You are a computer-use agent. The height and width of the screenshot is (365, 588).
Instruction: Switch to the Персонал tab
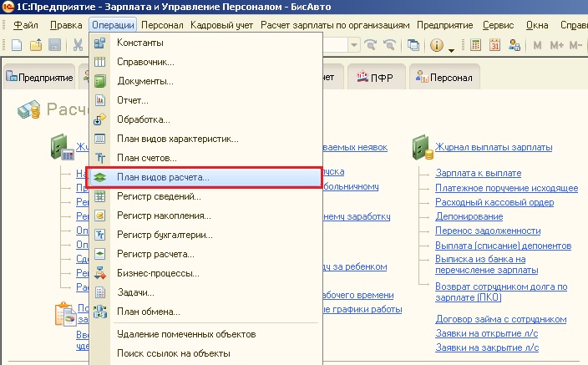coord(444,78)
